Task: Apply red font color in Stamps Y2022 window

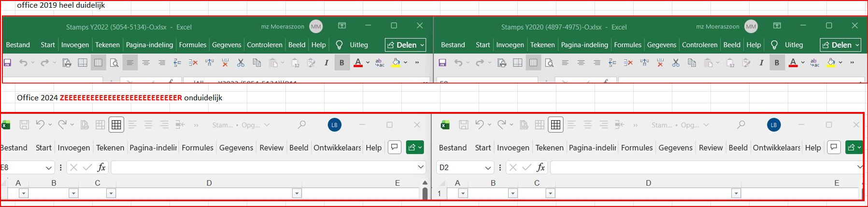Action: tap(358, 63)
